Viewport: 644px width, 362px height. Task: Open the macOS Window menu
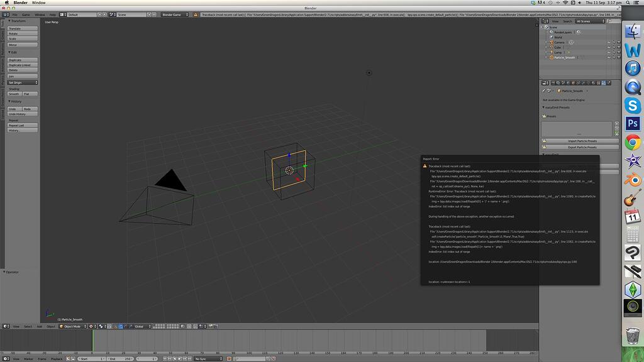pyautogui.click(x=38, y=3)
